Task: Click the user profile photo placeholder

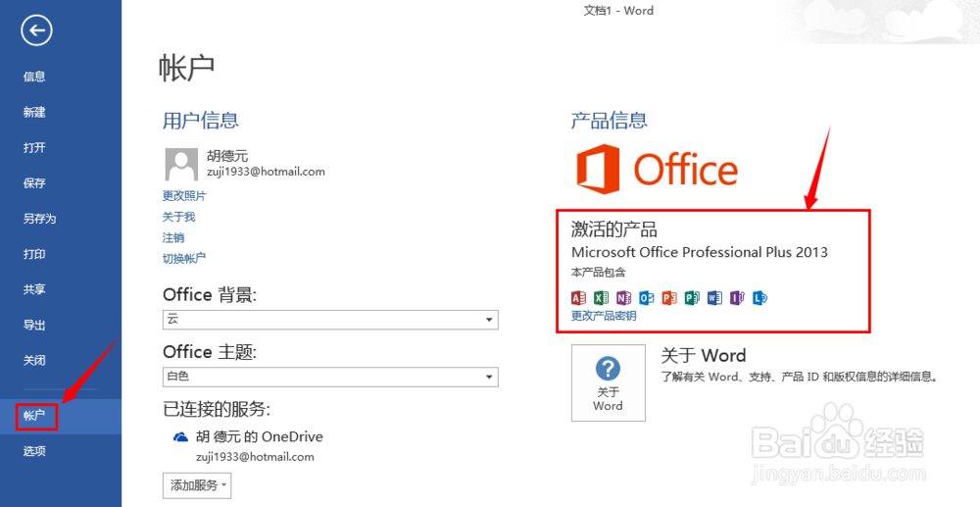Action: pyautogui.click(x=182, y=165)
